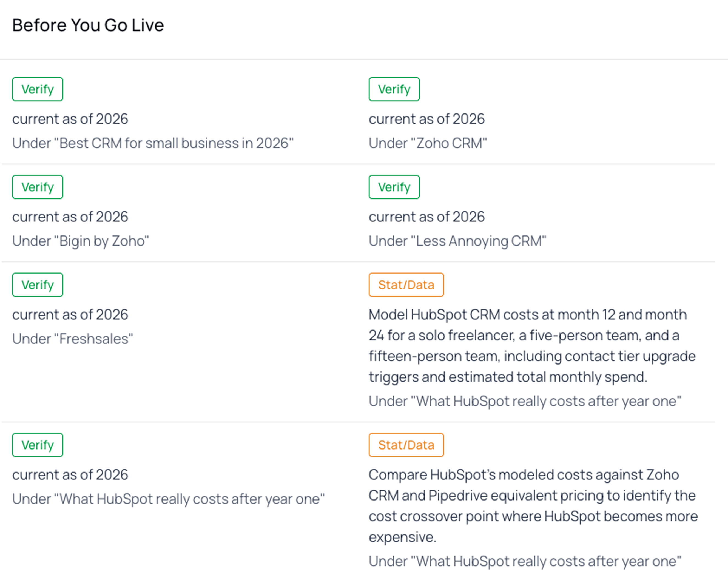
Task: Click "Model HubSpot CRM costs" description text
Action: (532, 346)
